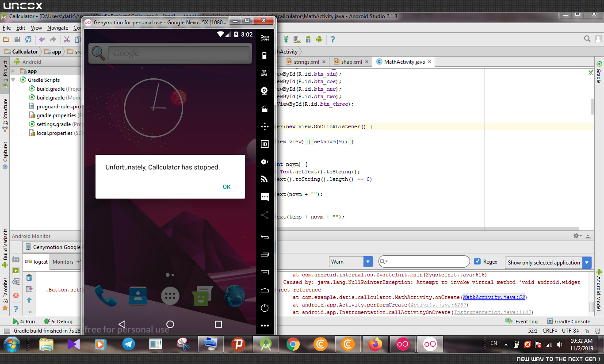Open Run tool window button
The width and height of the screenshot is (604, 364).
[x=24, y=322]
